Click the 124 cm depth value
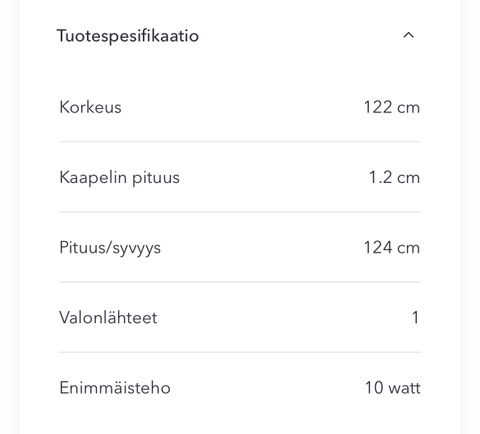This screenshot has height=434, width=480. coord(392,248)
